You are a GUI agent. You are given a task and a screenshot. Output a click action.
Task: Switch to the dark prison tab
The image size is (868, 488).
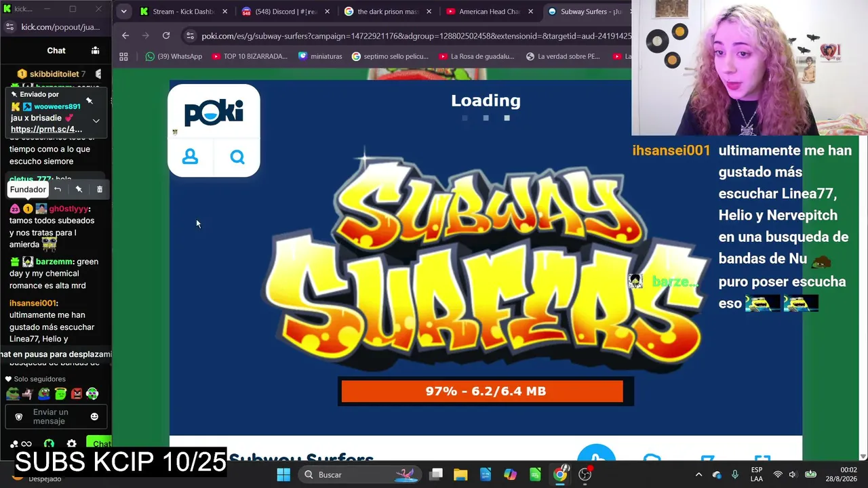tap(388, 12)
